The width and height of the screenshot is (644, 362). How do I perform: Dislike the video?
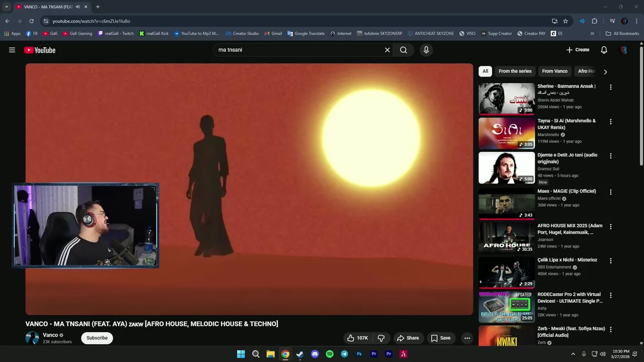point(381,338)
